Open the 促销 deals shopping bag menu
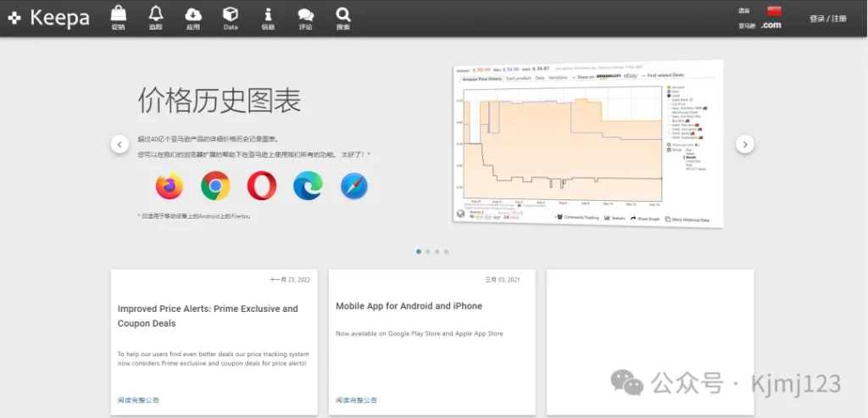868x418 pixels. (119, 18)
